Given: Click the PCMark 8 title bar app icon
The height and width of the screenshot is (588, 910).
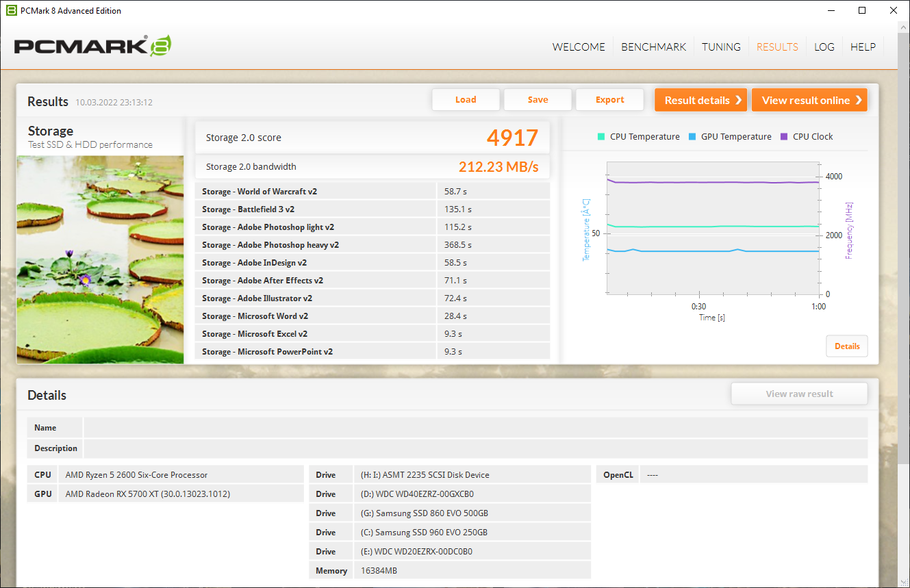Looking at the screenshot, I should [11, 10].
